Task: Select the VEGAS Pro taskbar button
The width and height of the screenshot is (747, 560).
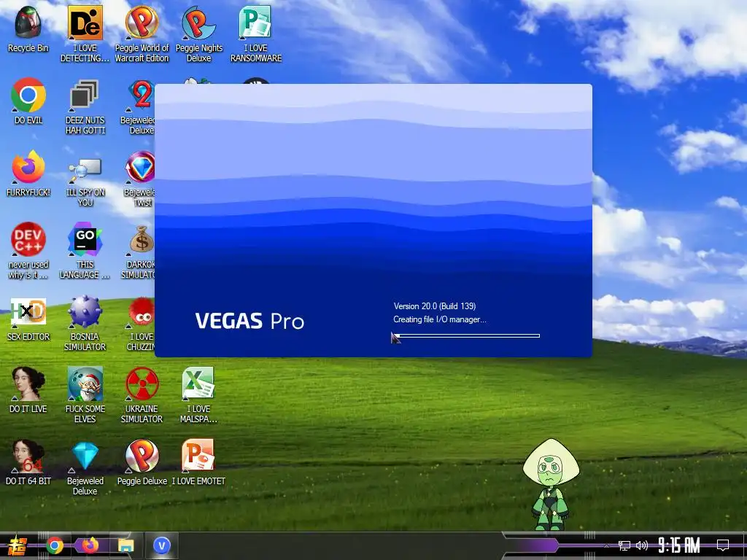Action: [161, 545]
